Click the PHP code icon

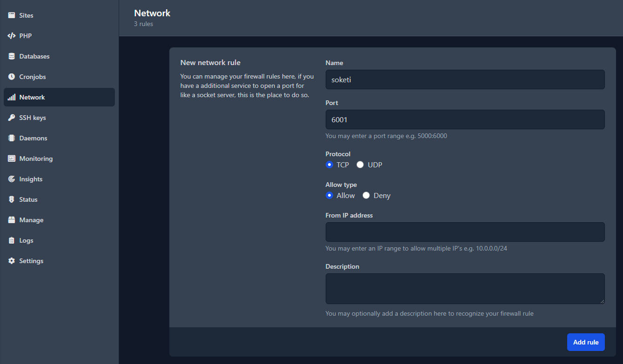(12, 36)
